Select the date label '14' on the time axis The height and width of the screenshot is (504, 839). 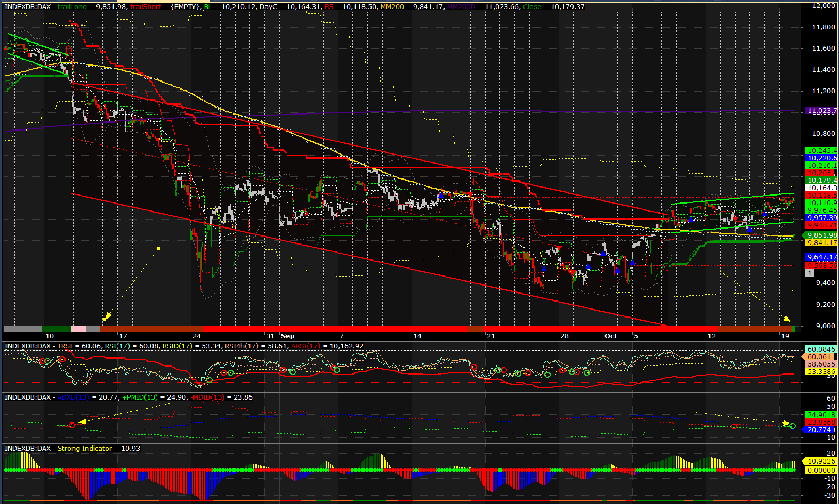pos(417,336)
